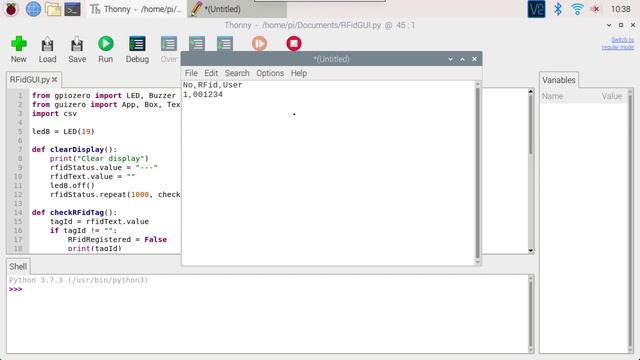Close the RFidGUI.py tab
Image resolution: width=640 pixels, height=360 pixels.
(55, 80)
